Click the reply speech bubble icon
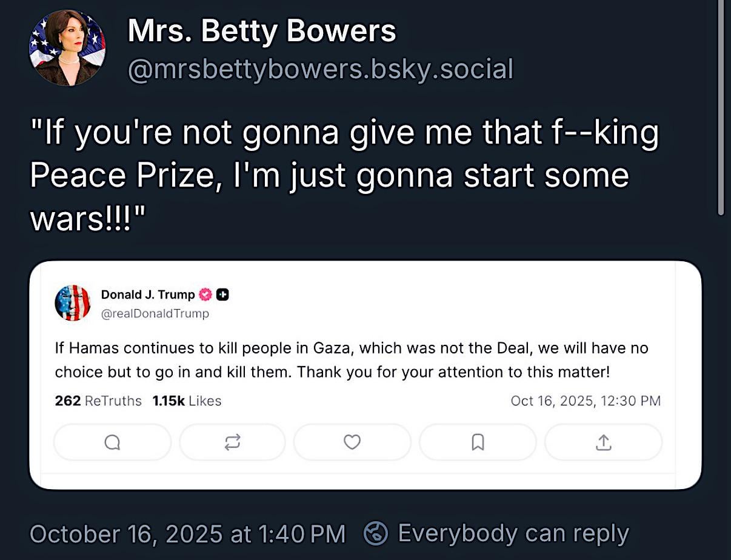 pyautogui.click(x=112, y=443)
